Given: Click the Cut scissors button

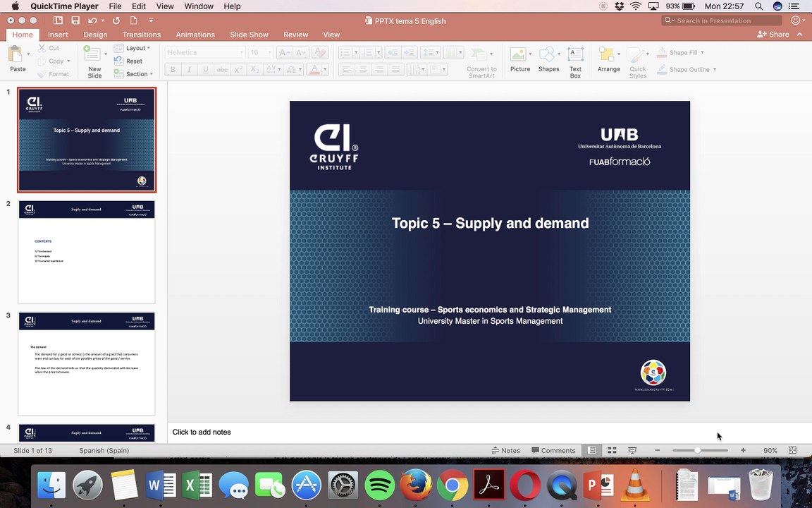Looking at the screenshot, I should tap(49, 48).
